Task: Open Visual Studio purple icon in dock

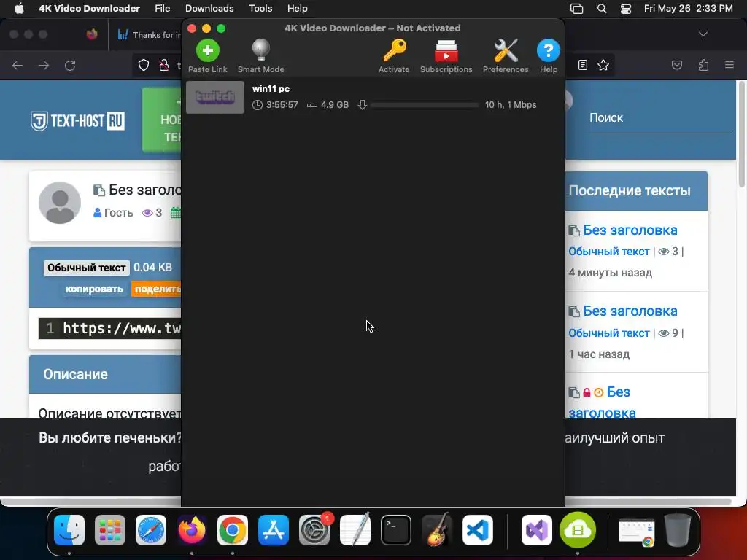Action: pos(537,530)
